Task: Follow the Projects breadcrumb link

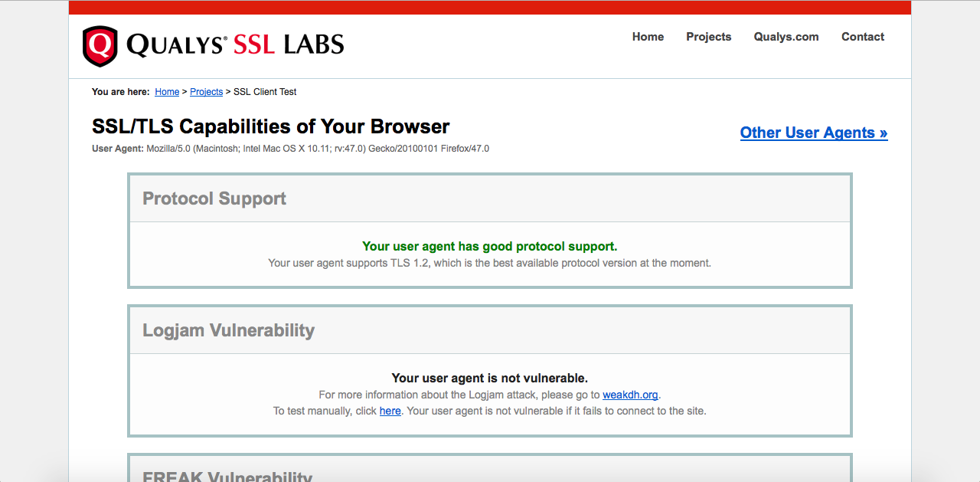Action: pos(206,92)
